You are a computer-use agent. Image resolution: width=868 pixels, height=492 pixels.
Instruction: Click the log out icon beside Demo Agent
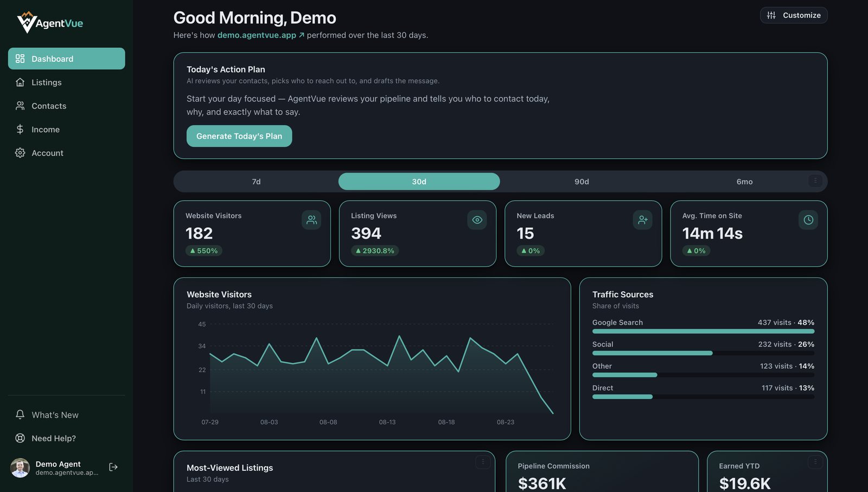coord(113,467)
